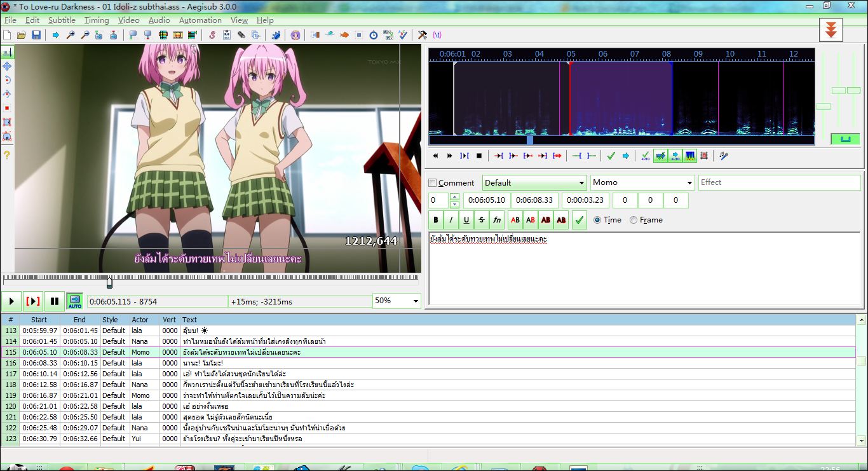This screenshot has height=471, width=868.
Task: Open the Shift Times clock icon
Action: pyautogui.click(x=374, y=35)
